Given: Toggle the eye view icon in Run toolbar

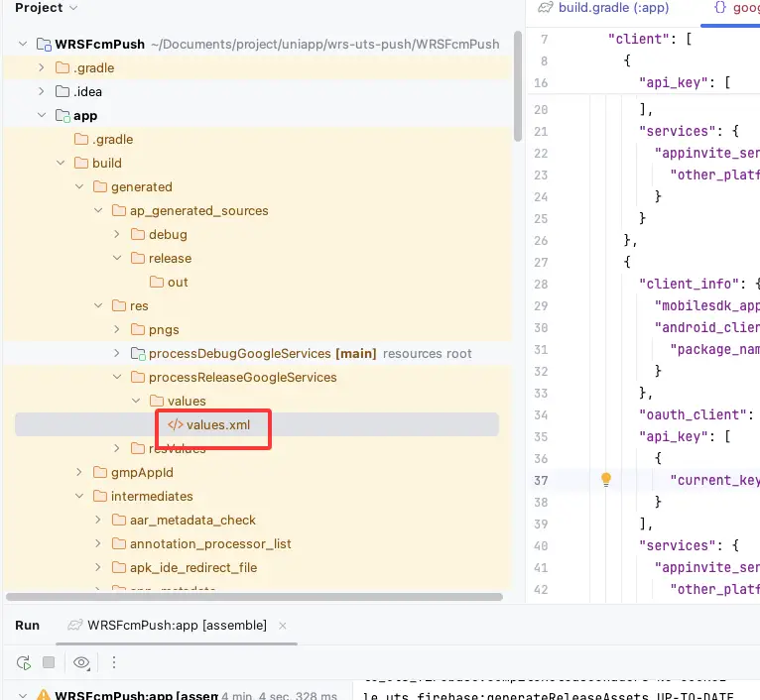Looking at the screenshot, I should click(x=81, y=662).
